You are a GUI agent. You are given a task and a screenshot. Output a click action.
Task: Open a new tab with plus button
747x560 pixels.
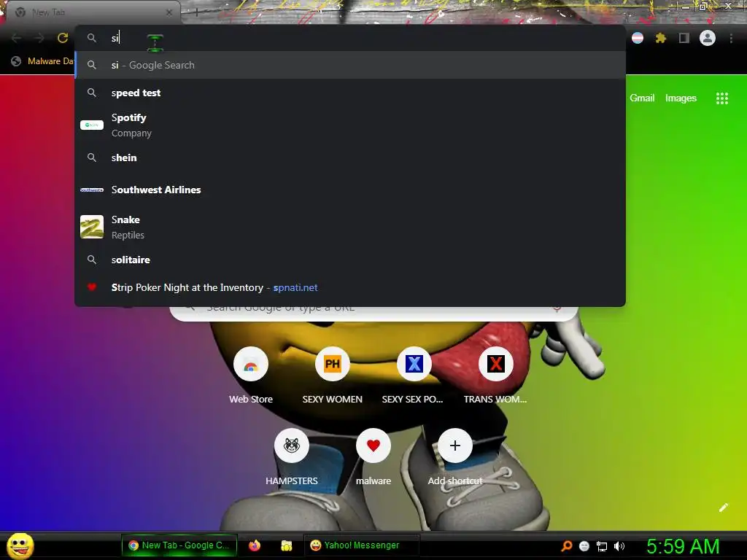click(x=197, y=13)
